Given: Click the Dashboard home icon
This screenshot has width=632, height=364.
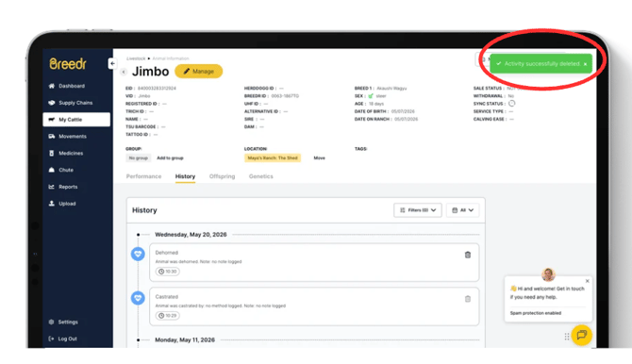Looking at the screenshot, I should 52,86.
